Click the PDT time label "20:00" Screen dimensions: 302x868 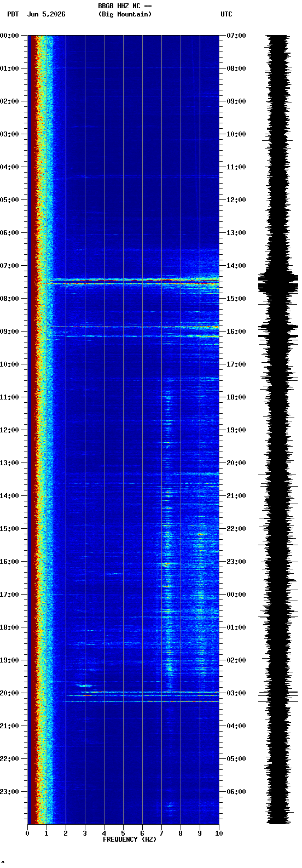(9, 693)
